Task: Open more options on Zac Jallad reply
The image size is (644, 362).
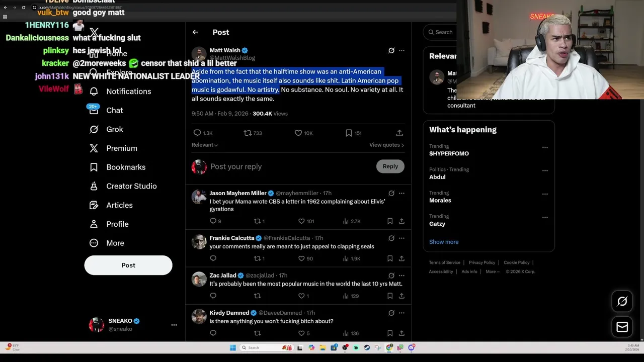Action: coord(401,276)
